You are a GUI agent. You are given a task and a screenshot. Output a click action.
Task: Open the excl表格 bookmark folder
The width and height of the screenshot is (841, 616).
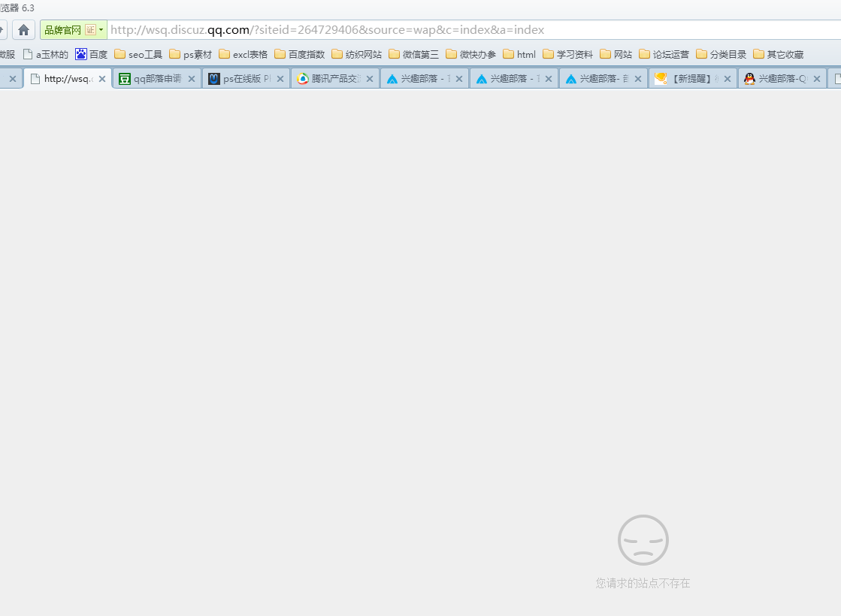click(x=244, y=54)
